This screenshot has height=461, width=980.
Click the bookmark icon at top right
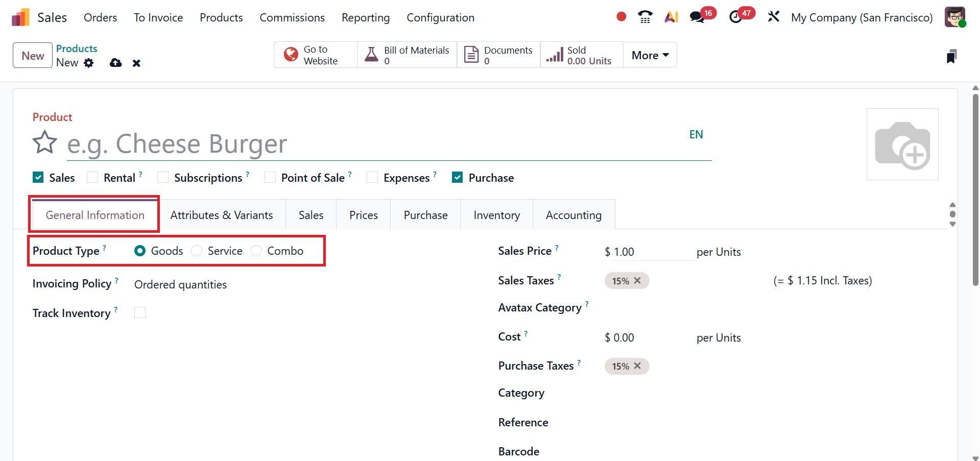[x=951, y=56]
